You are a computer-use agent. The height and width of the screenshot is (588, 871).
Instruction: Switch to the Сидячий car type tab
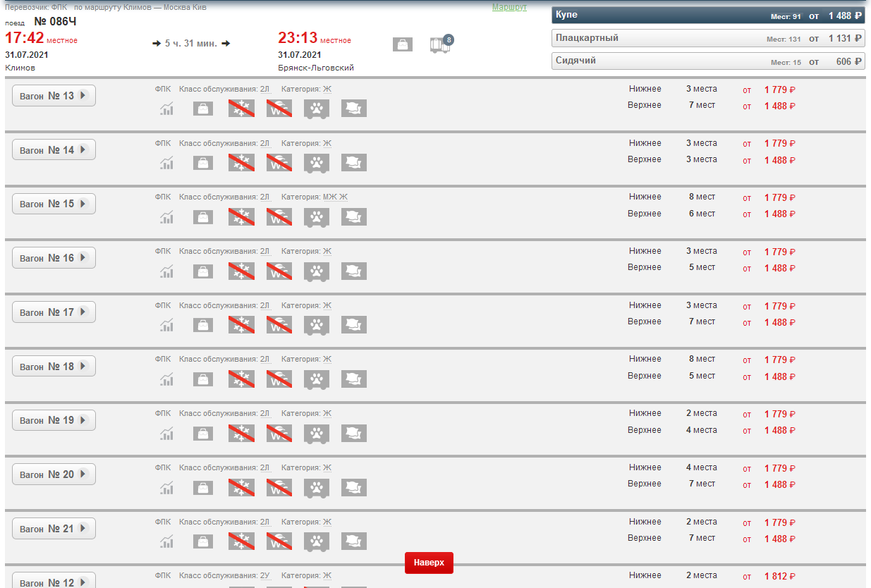[708, 61]
